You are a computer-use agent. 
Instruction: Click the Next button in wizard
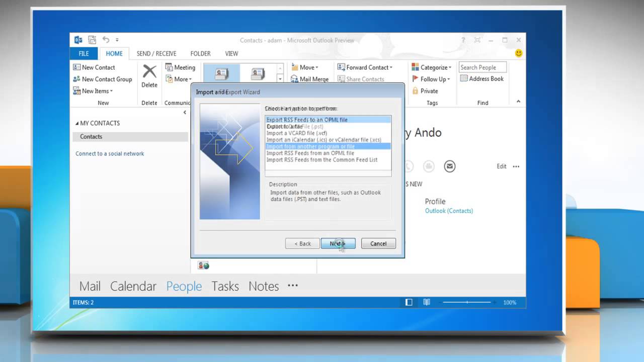click(338, 243)
